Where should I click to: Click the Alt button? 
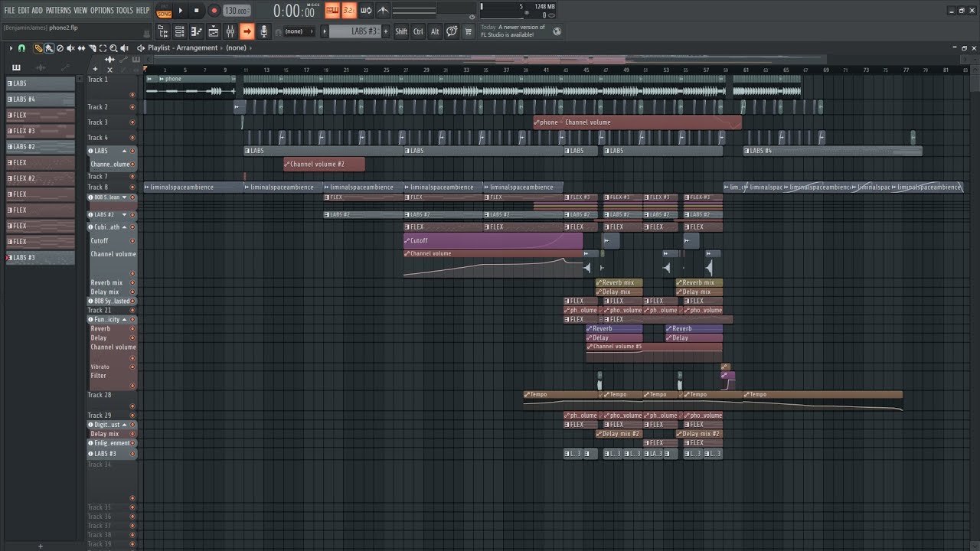[x=435, y=31]
